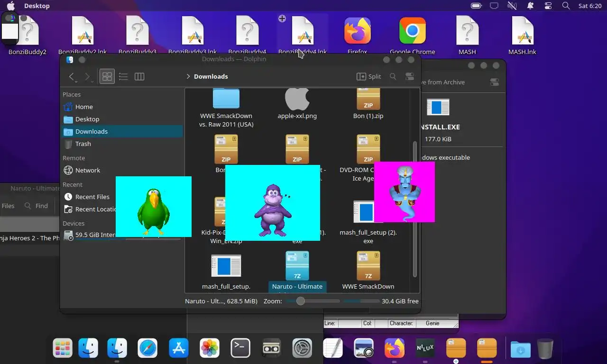Image resolution: width=607 pixels, height=364 pixels.
Task: Open control center toggles in menu bar
Action: pos(548,6)
